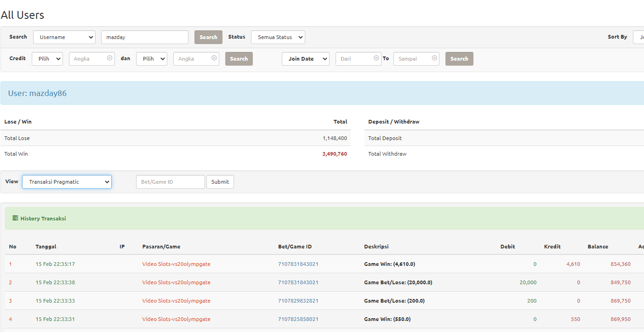644x332 pixels.
Task: Open the first credit Pilih dropdown
Action: pyautogui.click(x=47, y=59)
